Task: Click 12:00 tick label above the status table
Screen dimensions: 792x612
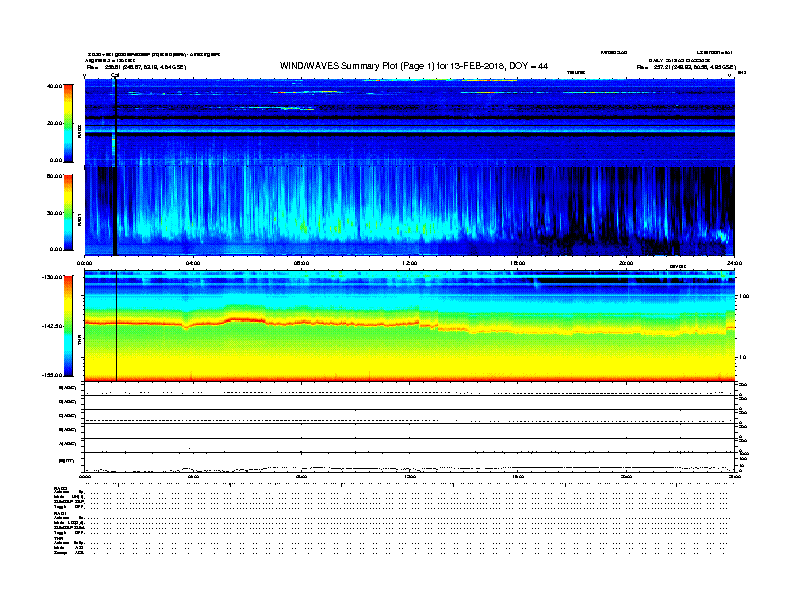Action: tap(410, 477)
